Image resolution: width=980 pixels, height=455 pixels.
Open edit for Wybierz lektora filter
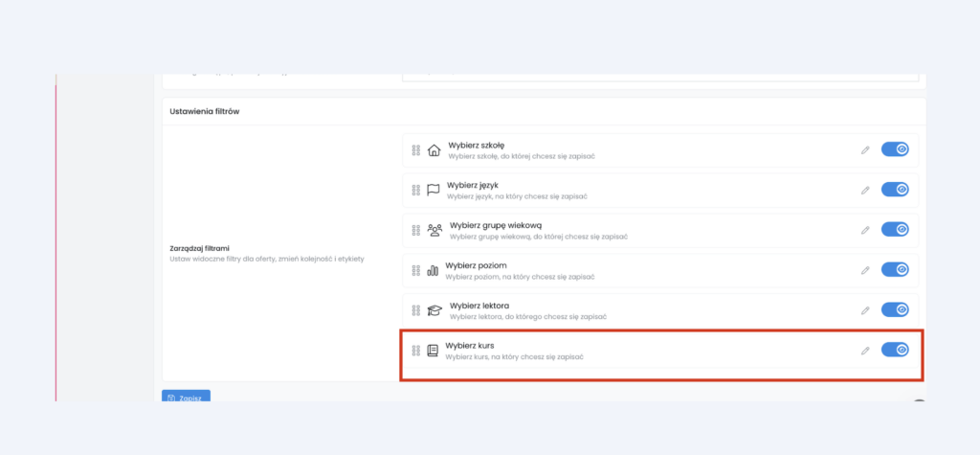tap(865, 310)
